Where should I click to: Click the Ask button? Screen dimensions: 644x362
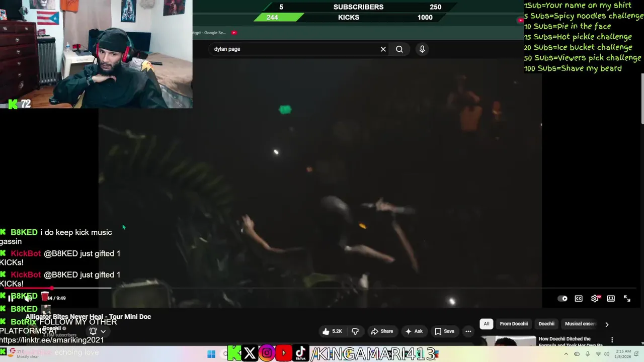point(414,331)
